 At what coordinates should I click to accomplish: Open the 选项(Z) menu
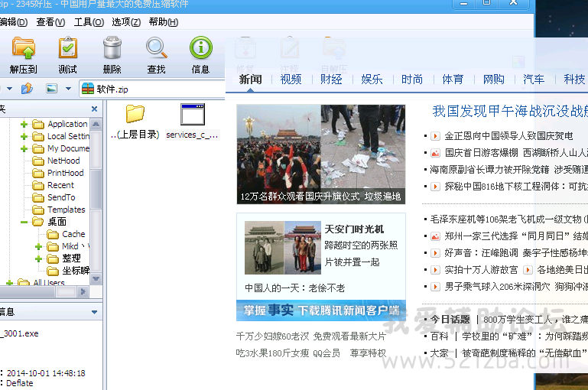(126, 22)
